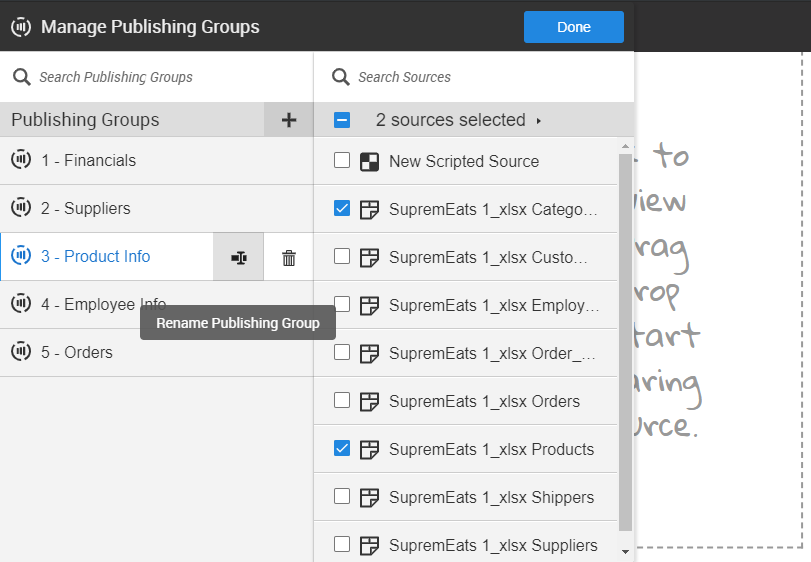Click the search icon in Publishing Groups field
Screen dimensions: 811x562
(x=21, y=77)
